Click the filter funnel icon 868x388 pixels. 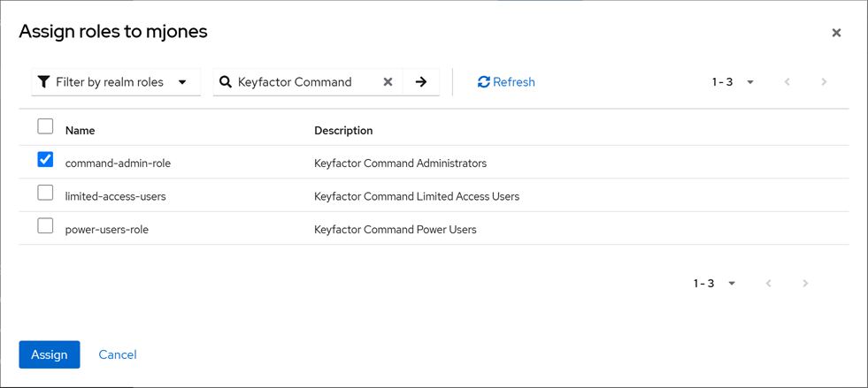[43, 82]
